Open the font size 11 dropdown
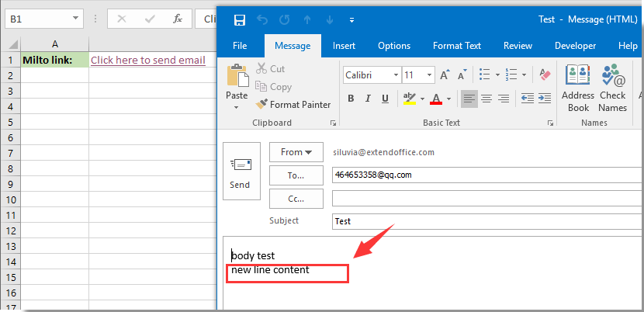The width and height of the screenshot is (644, 312). click(430, 75)
